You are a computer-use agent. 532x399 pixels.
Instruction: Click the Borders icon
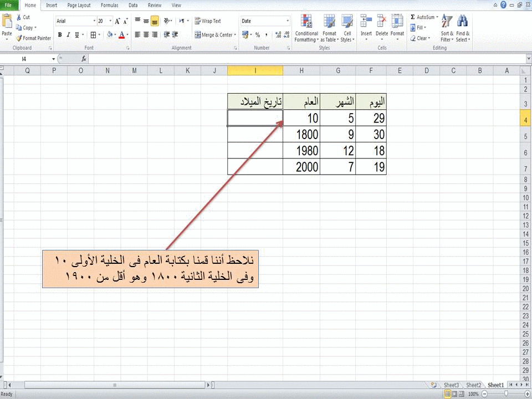coord(93,34)
